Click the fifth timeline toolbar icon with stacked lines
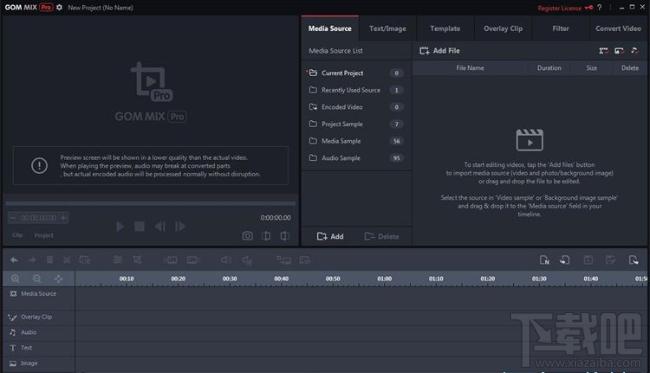The image size is (650, 373). pos(118,260)
